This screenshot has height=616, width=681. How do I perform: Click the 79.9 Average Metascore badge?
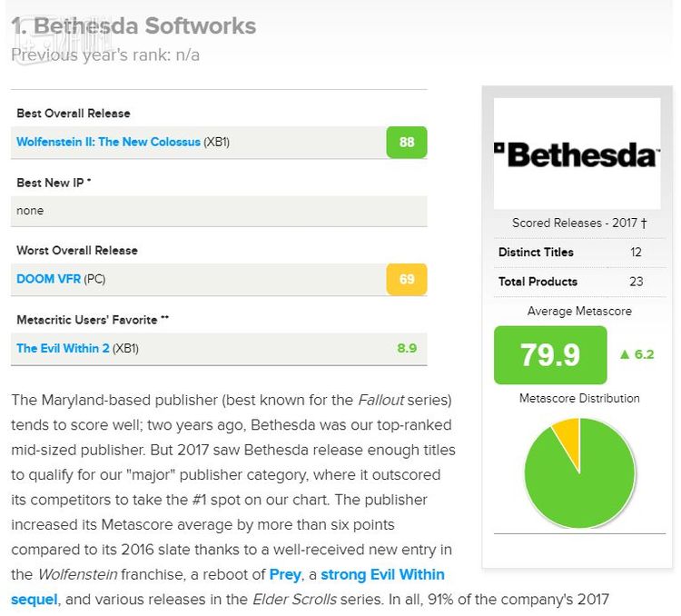point(549,354)
